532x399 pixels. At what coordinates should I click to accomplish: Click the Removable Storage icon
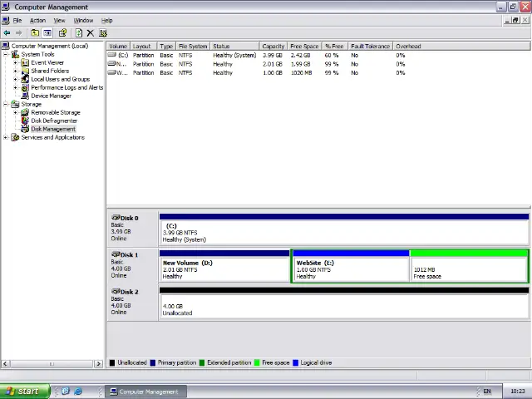click(x=25, y=112)
